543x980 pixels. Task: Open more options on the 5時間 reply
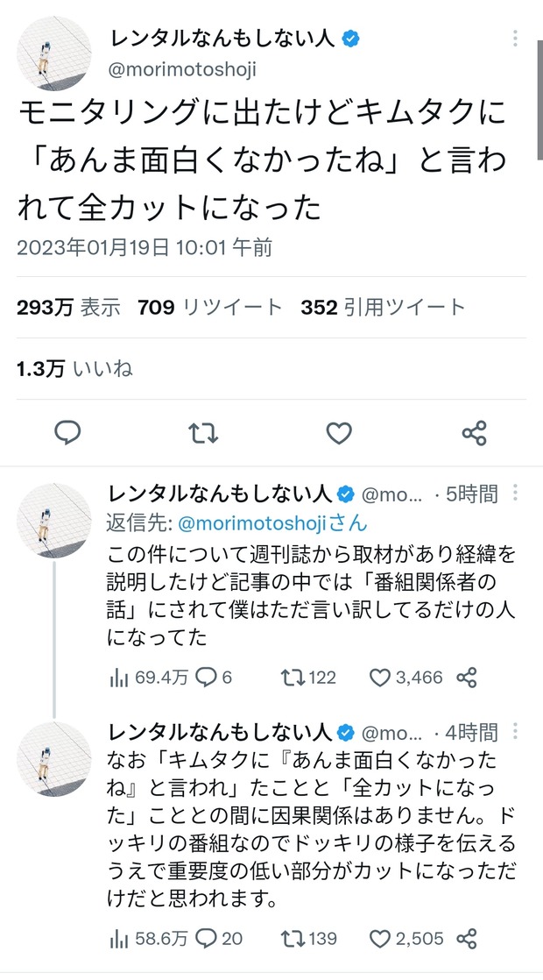(x=517, y=493)
